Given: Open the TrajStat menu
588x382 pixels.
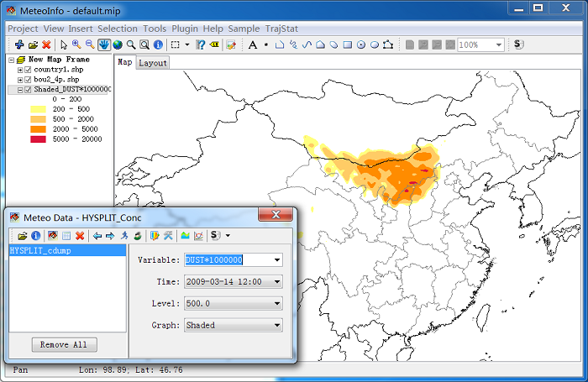Looking at the screenshot, I should 281,29.
